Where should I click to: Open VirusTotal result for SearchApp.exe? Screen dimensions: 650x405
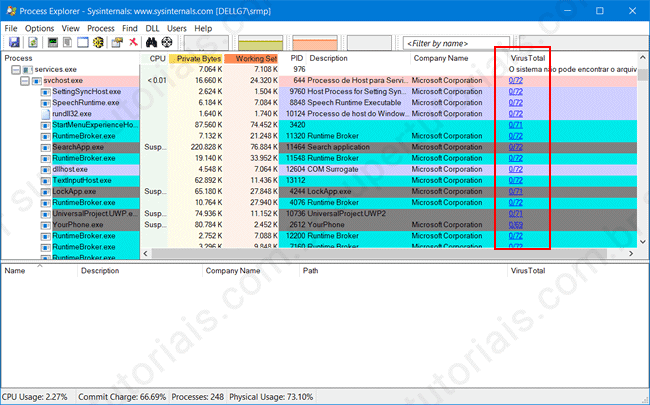point(516,147)
